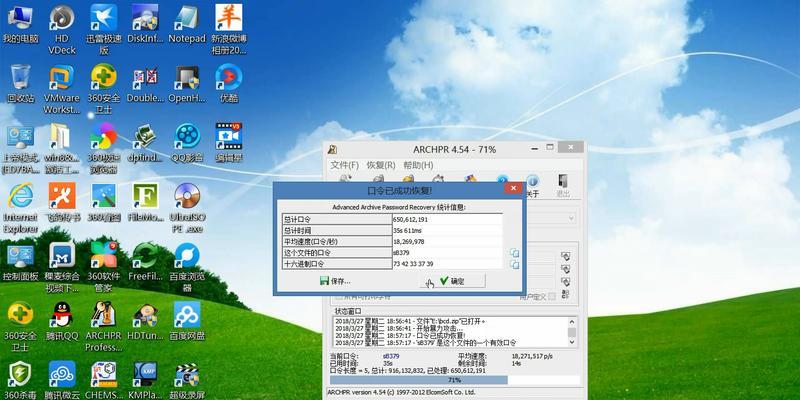The width and height of the screenshot is (800, 400).
Task: Launch Internet Explorer desktop icon
Action: click(20, 208)
